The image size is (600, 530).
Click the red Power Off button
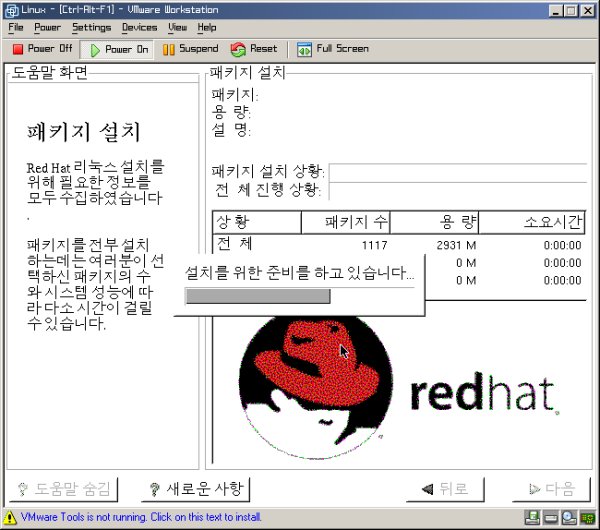[x=42, y=49]
